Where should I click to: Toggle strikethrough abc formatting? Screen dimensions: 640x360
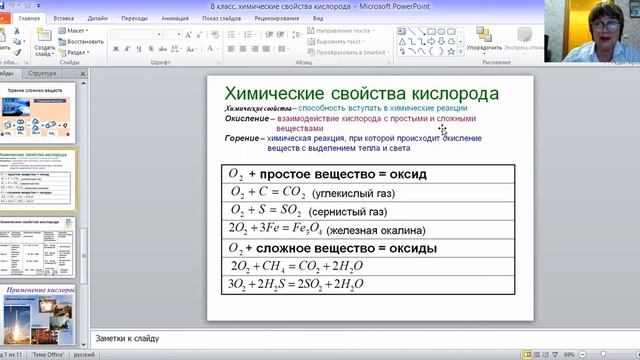162,49
